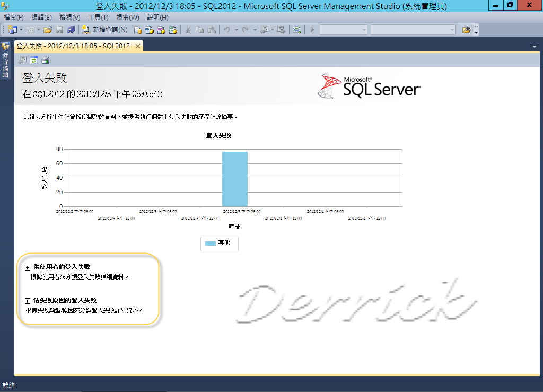Open the wide empty toolbar combo box
Viewport: 543px width, 392px height.
[413, 30]
